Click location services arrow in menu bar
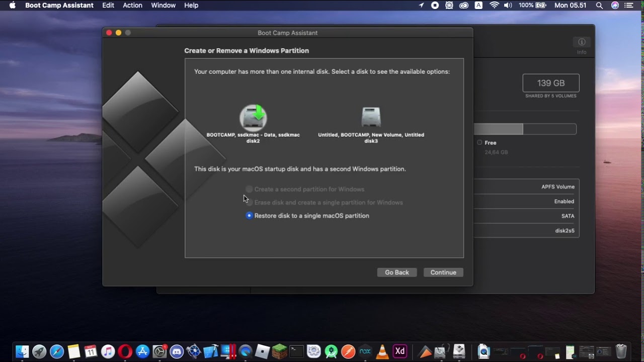The height and width of the screenshot is (362, 644). point(422,5)
